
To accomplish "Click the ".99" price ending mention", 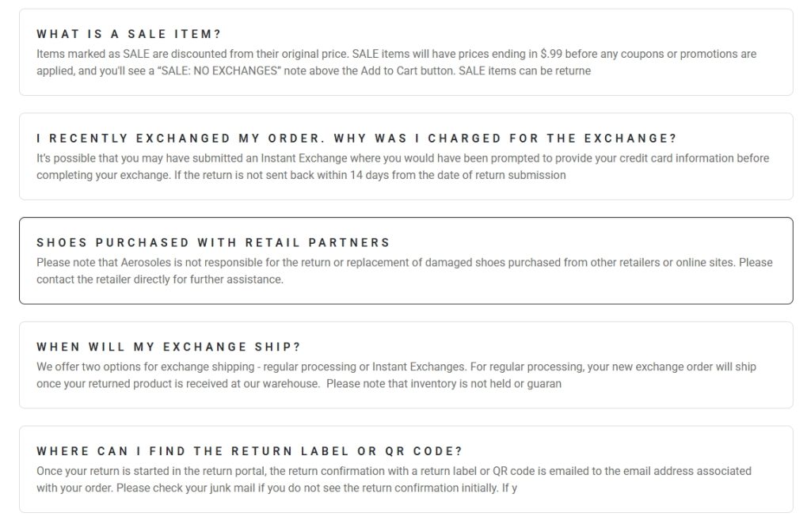I will tap(550, 55).
